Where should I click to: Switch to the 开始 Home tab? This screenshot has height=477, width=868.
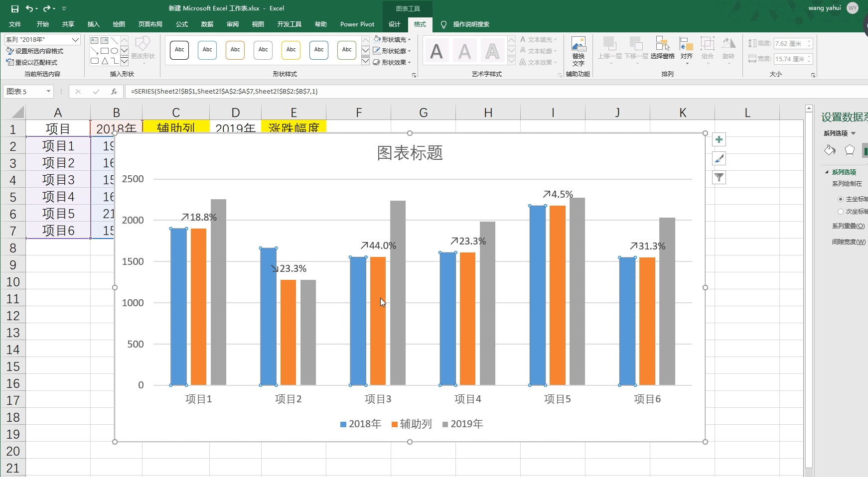42,24
